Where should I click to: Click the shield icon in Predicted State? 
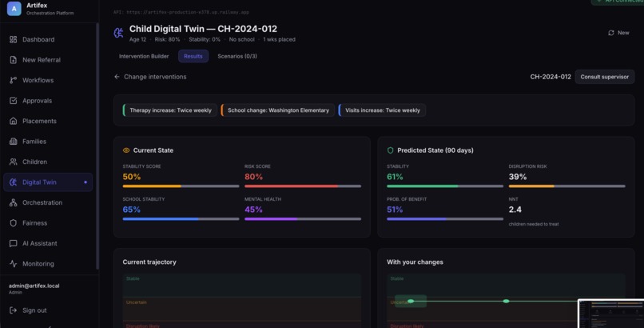(390, 150)
